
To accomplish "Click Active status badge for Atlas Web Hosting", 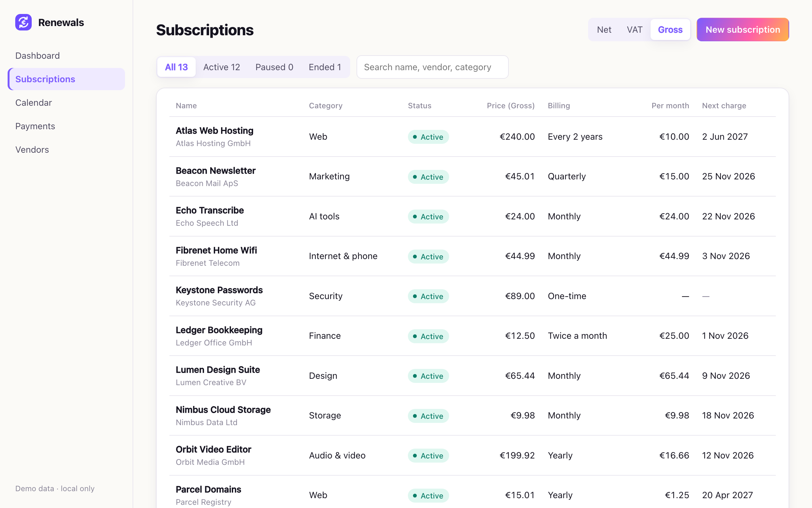I will tap(428, 137).
